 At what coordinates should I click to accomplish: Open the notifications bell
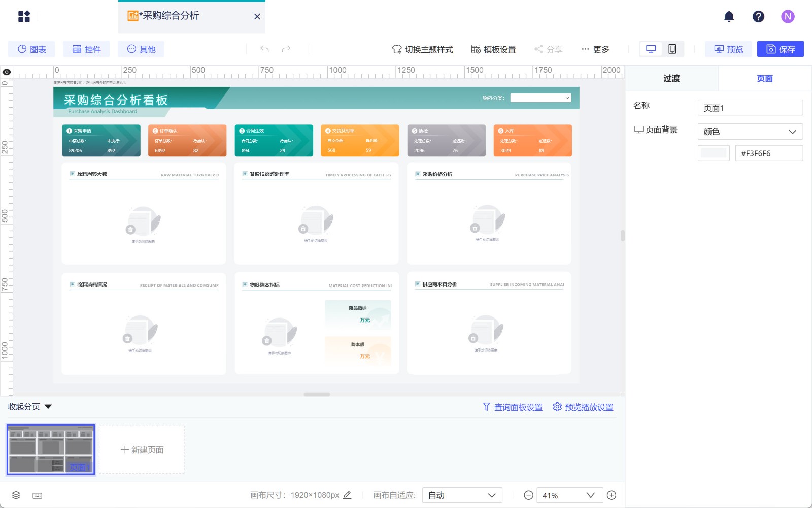click(x=729, y=16)
